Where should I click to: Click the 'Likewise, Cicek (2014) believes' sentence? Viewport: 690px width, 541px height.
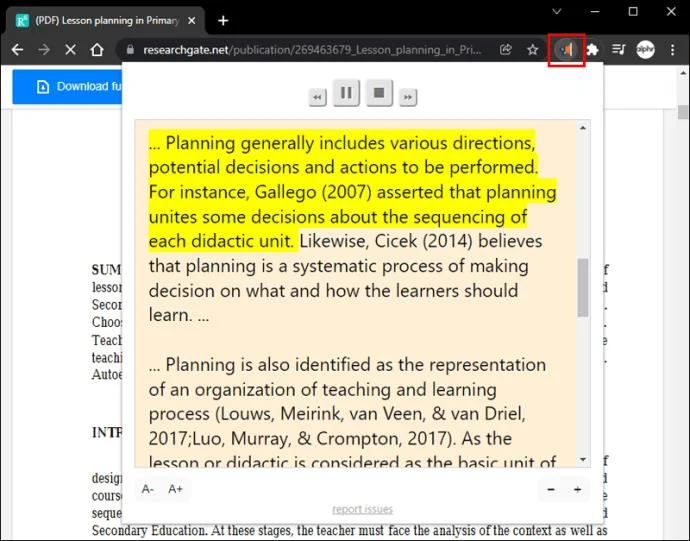[345, 278]
